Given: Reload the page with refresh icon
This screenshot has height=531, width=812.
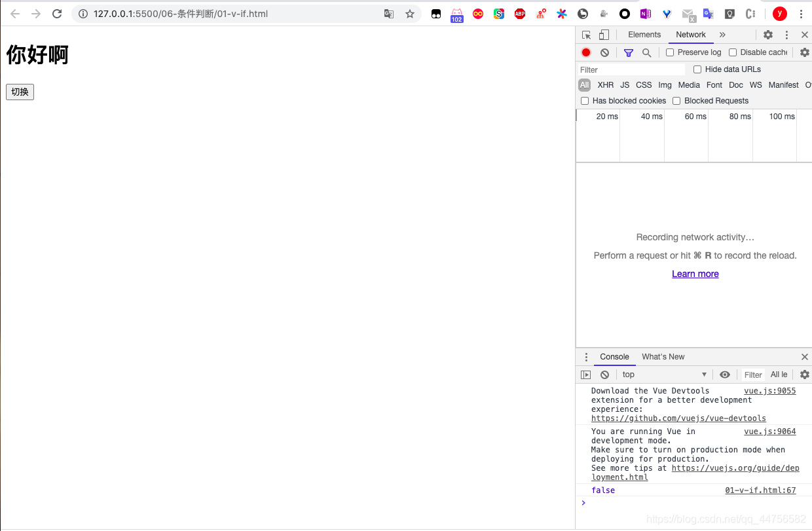Looking at the screenshot, I should [57, 14].
